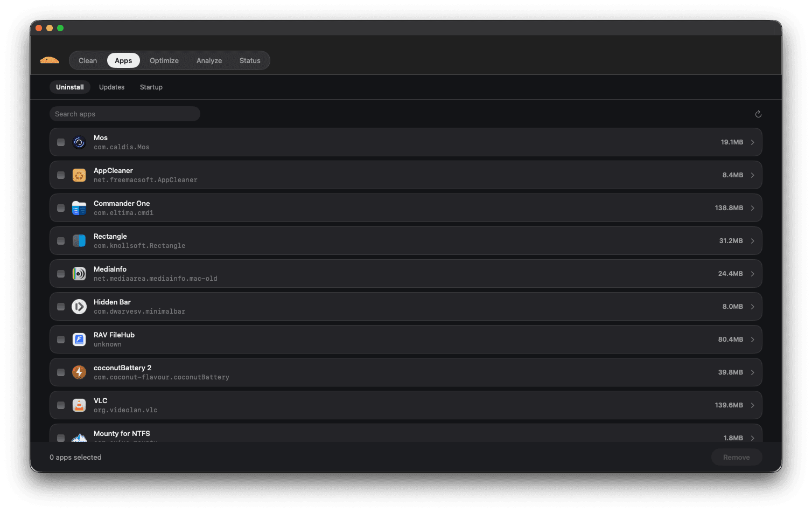This screenshot has width=812, height=512.
Task: Switch to the Clean tab
Action: click(88, 60)
